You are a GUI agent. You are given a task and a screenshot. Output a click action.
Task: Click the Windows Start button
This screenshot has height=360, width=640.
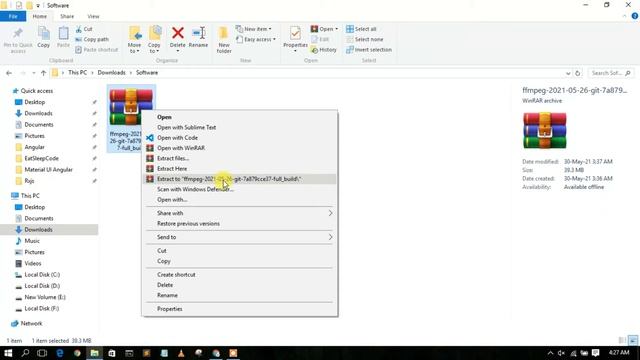pos(8,353)
